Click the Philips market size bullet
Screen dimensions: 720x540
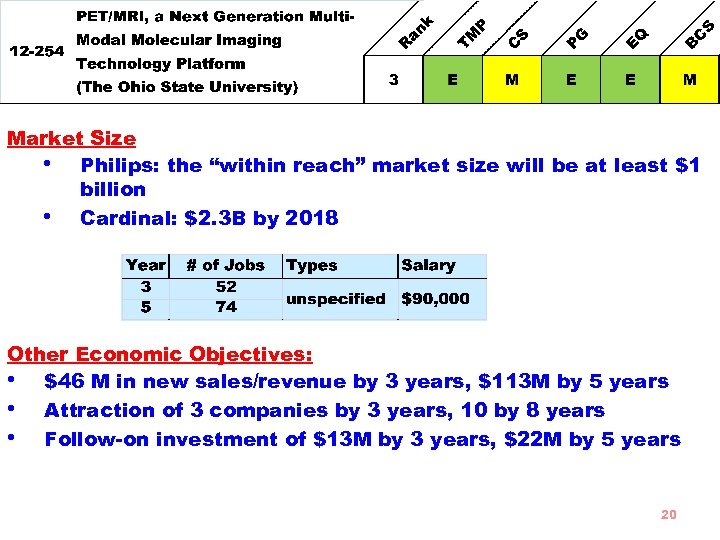389,177
